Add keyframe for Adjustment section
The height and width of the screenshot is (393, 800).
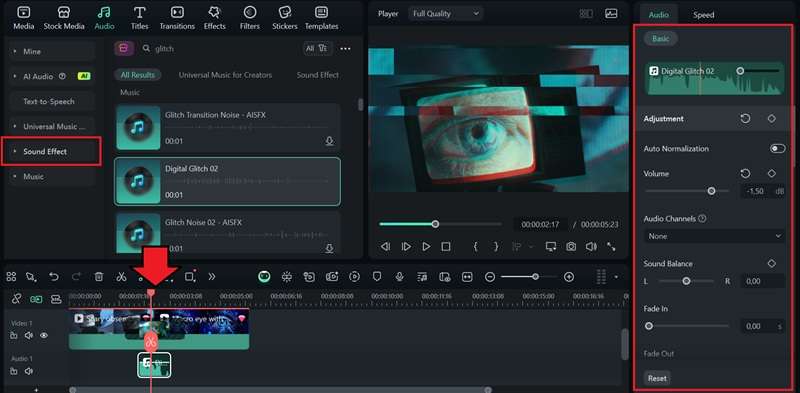click(771, 118)
